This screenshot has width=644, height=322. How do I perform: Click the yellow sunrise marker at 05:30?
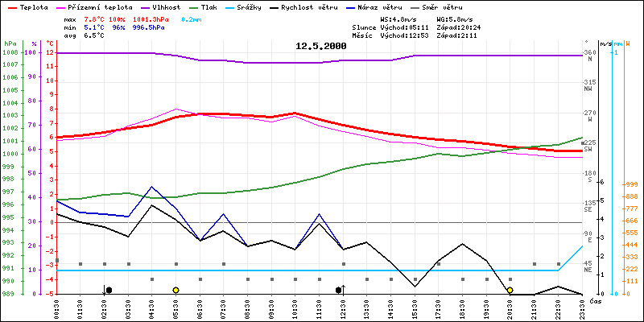tap(175, 290)
